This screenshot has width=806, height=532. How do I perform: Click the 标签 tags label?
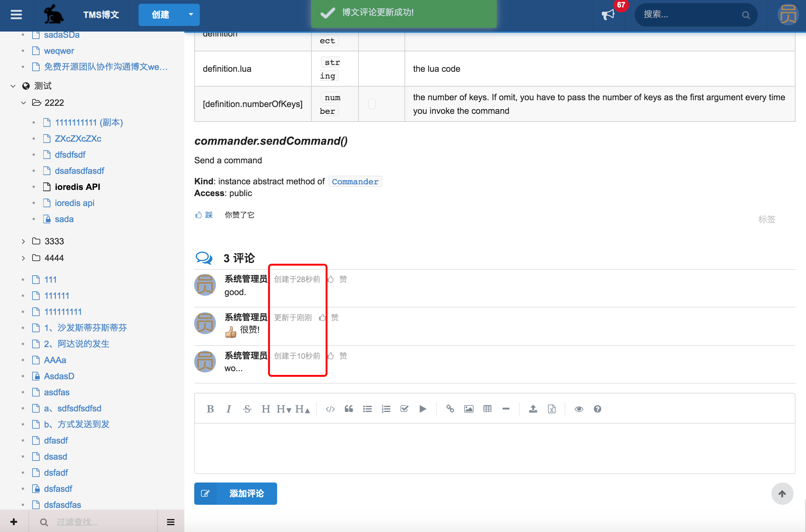(x=767, y=219)
